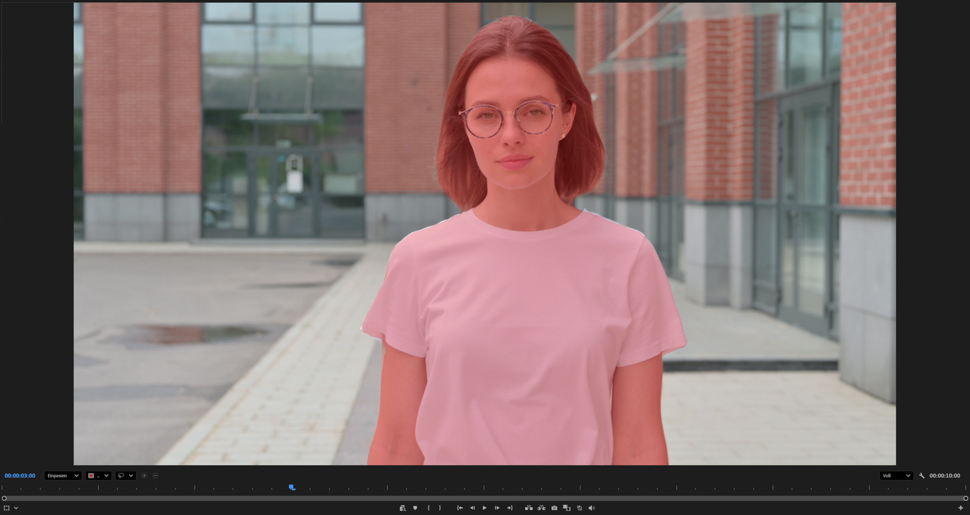The image size is (970, 515).
Task: Open the wrench settings menu
Action: pyautogui.click(x=922, y=476)
